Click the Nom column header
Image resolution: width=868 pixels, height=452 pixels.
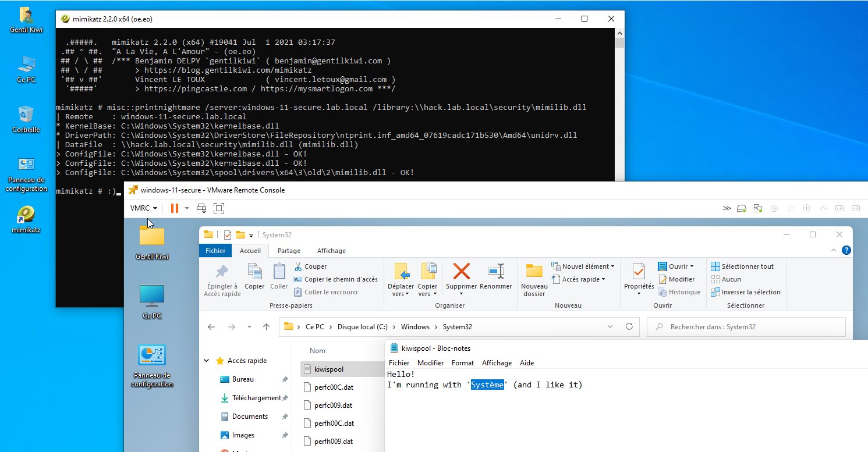(x=317, y=351)
